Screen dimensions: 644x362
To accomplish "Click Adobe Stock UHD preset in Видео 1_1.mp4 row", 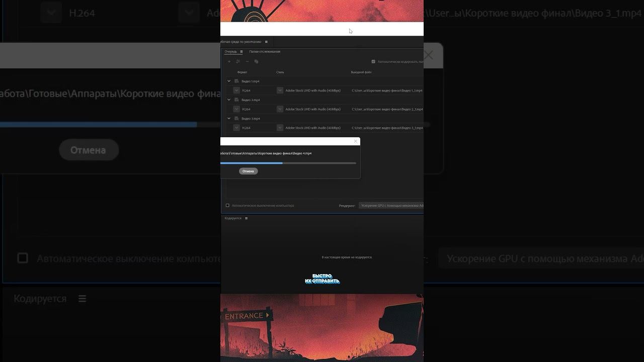I will click(x=313, y=90).
